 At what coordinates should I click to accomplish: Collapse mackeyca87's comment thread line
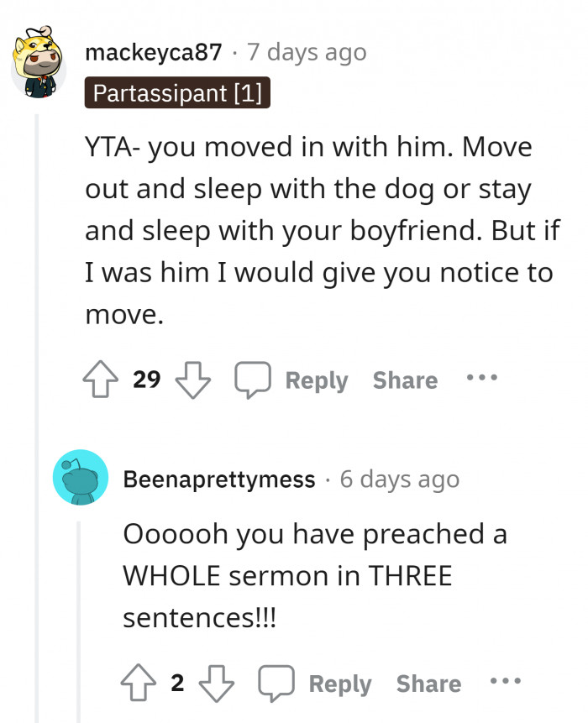coord(37,420)
